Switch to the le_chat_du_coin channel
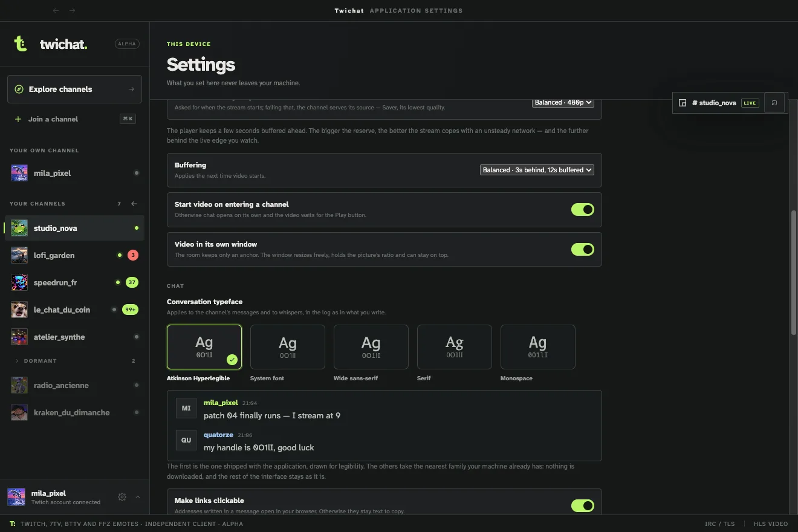The image size is (798, 532). coord(75,310)
